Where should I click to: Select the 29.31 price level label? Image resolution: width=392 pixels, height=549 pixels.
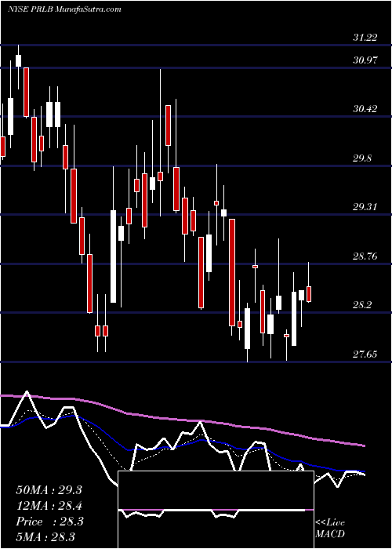365,206
